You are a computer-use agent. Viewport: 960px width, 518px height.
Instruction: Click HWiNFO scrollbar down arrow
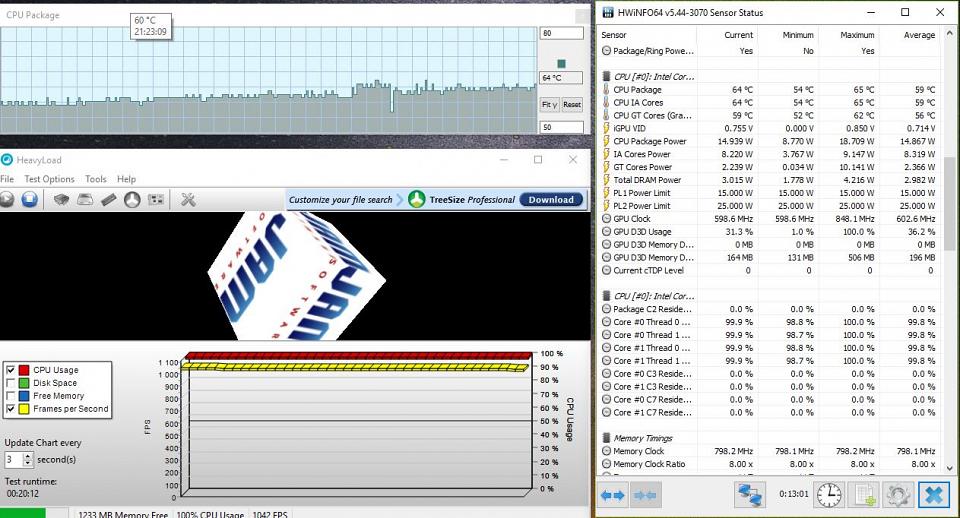pyautogui.click(x=950, y=468)
